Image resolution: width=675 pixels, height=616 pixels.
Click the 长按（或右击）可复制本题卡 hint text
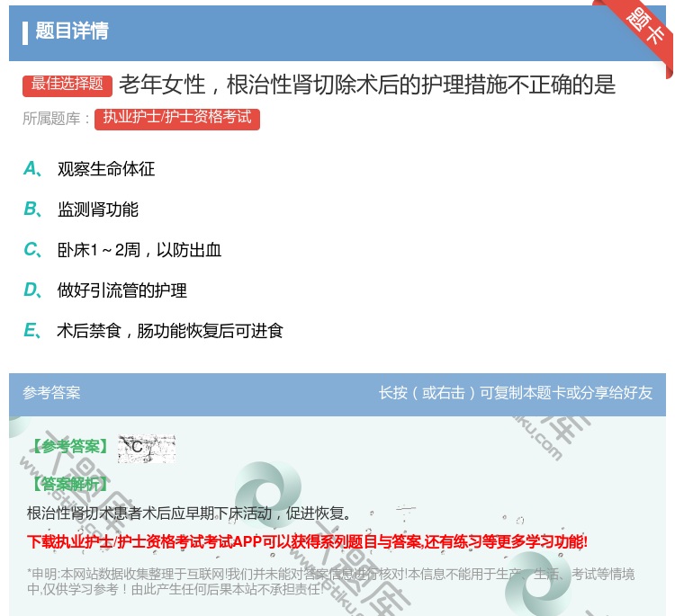coord(516,393)
